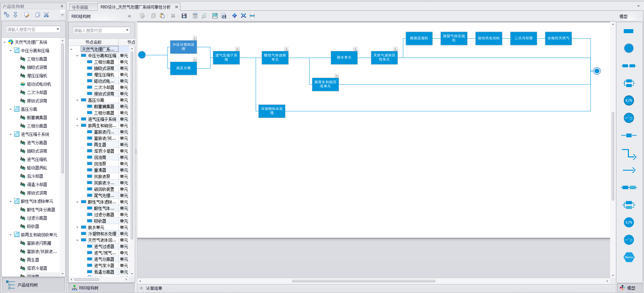Click the add sibling node icon in product tree toolbar
This screenshot has width=644, height=293.
15,15
